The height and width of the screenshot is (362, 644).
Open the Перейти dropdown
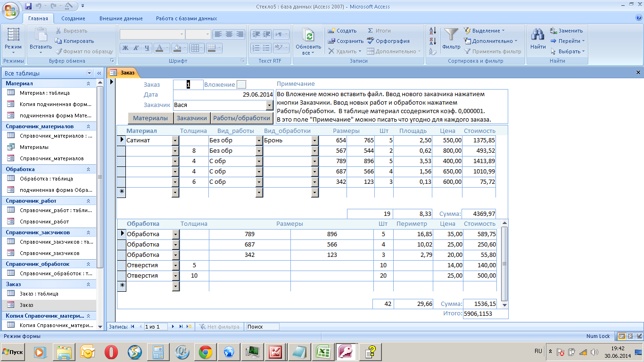568,41
